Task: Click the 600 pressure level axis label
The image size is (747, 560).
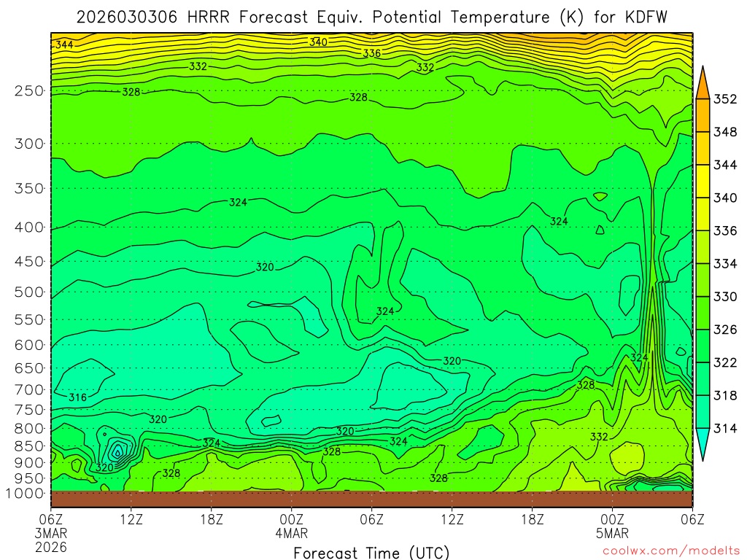Action: point(29,345)
